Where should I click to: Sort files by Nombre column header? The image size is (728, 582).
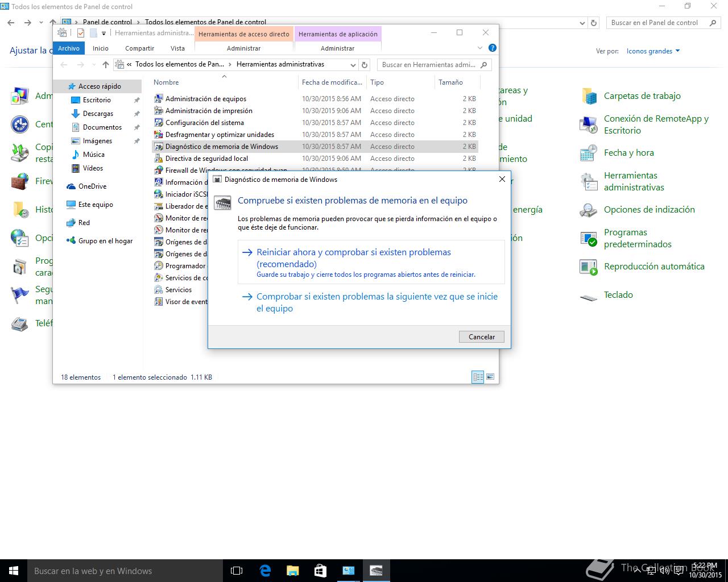(224, 82)
